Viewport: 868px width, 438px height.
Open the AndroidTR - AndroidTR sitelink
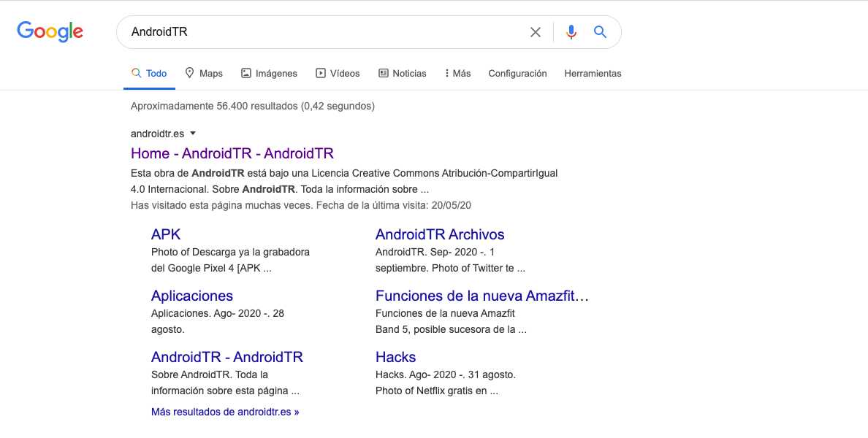[227, 357]
